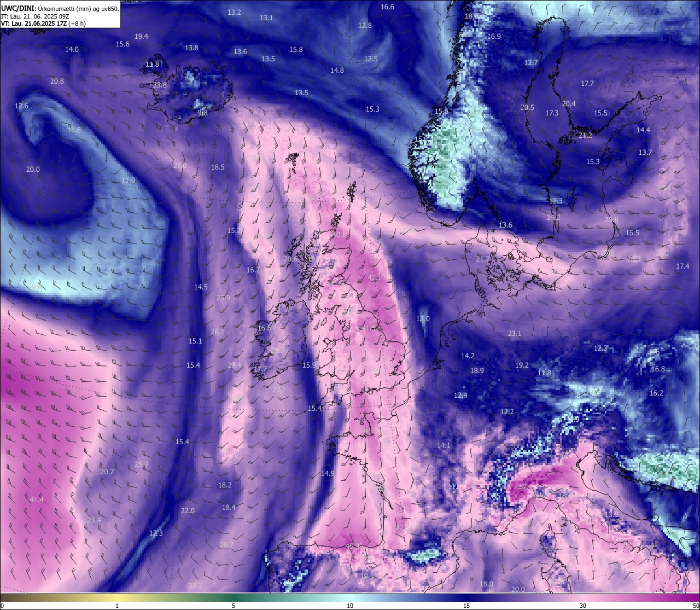
Task: Click the map value 16.7
Action: pyautogui.click(x=253, y=270)
